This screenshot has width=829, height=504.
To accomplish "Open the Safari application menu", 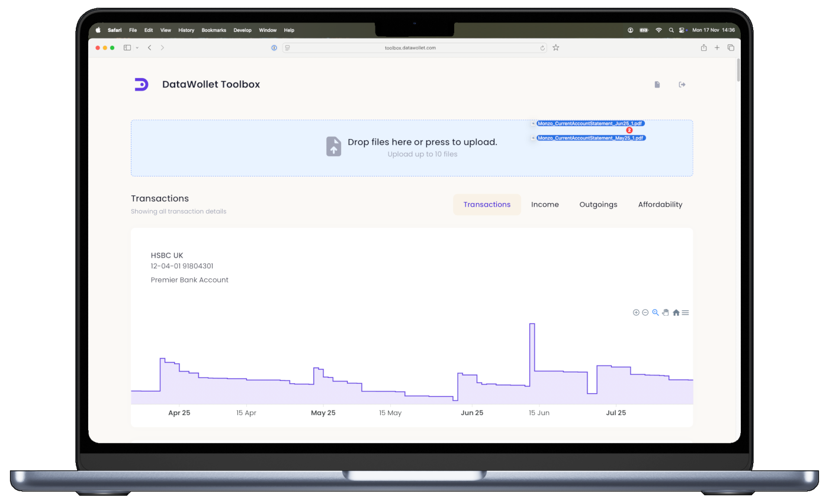I will click(x=114, y=30).
